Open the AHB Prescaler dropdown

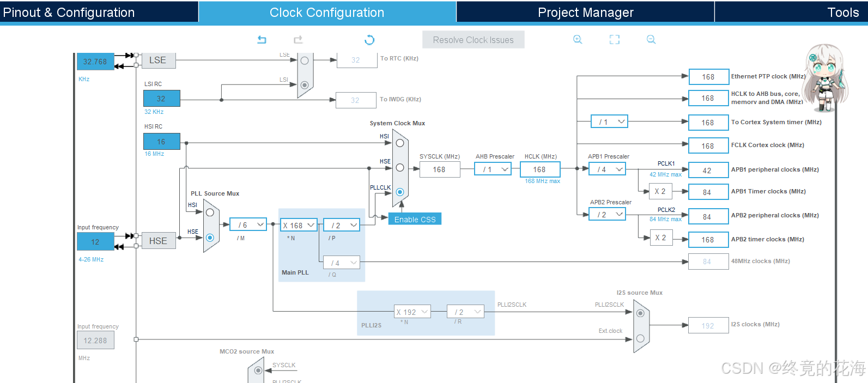click(493, 169)
